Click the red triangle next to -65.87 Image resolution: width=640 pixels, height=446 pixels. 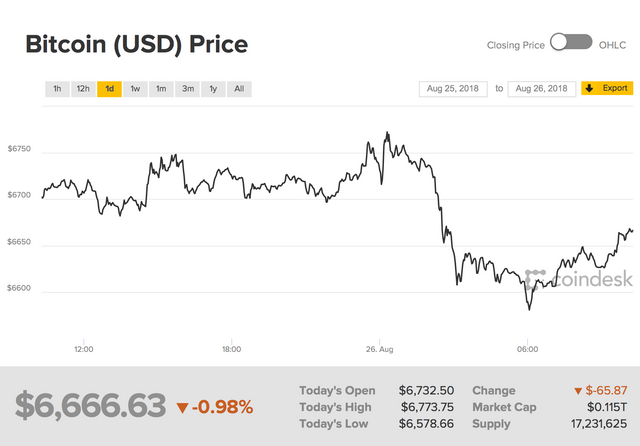578,391
